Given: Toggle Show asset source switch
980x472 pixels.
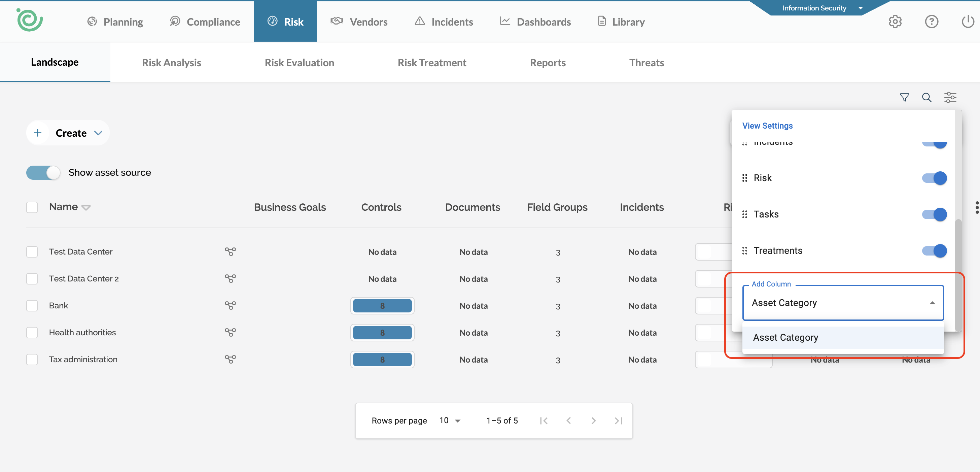Looking at the screenshot, I should (43, 172).
